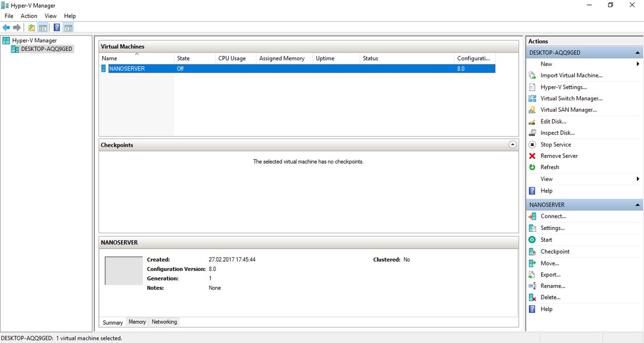Click the Move icon
Image resolution: width=644 pixels, height=343 pixels.
[532, 263]
